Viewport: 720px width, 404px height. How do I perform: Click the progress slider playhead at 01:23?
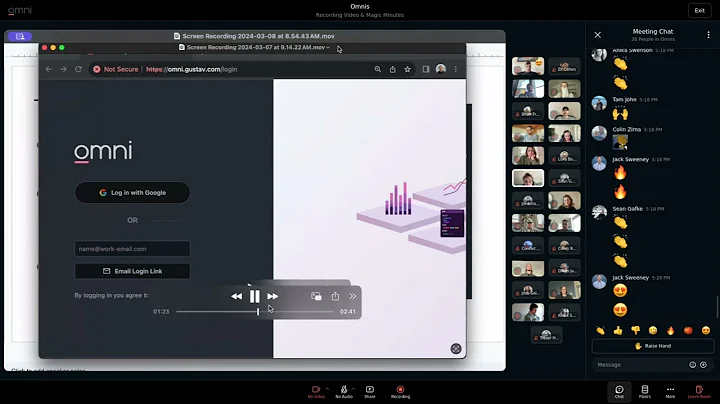tap(258, 312)
